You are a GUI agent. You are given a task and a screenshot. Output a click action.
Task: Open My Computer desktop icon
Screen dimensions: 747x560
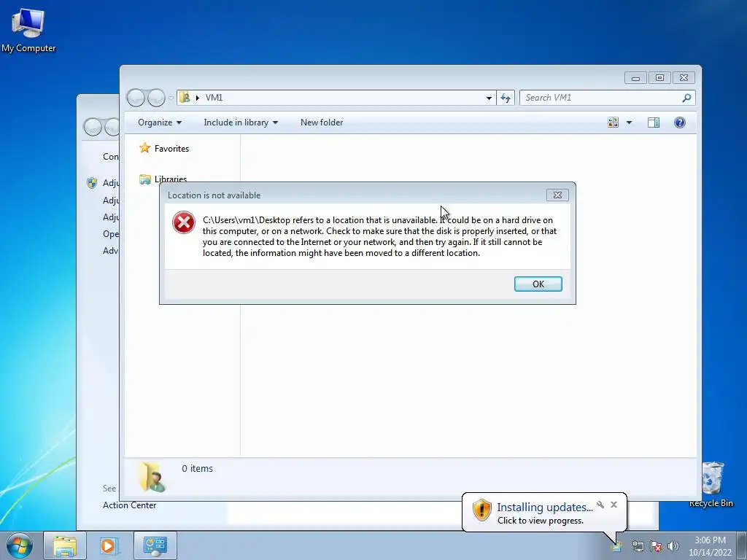tap(28, 29)
